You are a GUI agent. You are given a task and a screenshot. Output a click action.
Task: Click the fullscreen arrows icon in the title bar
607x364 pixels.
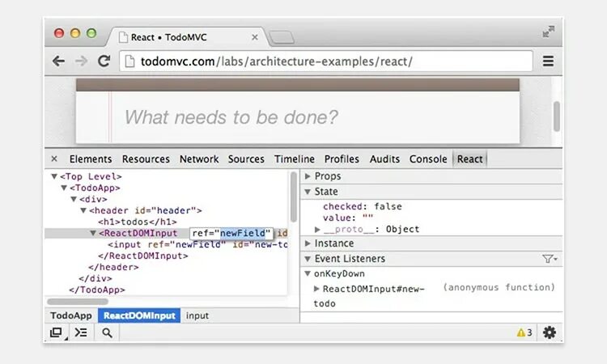(x=549, y=32)
